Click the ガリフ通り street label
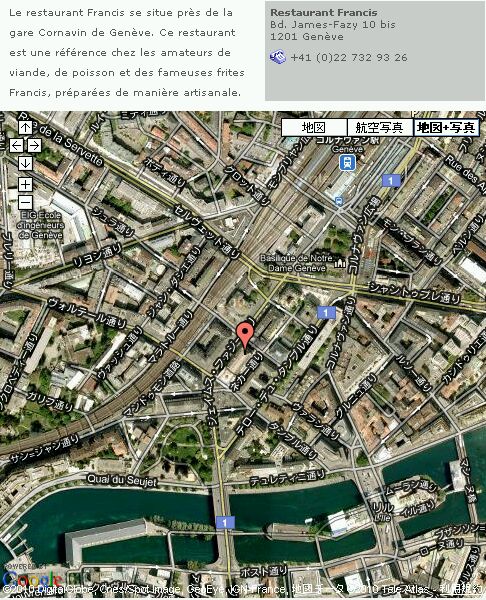 click(x=50, y=401)
